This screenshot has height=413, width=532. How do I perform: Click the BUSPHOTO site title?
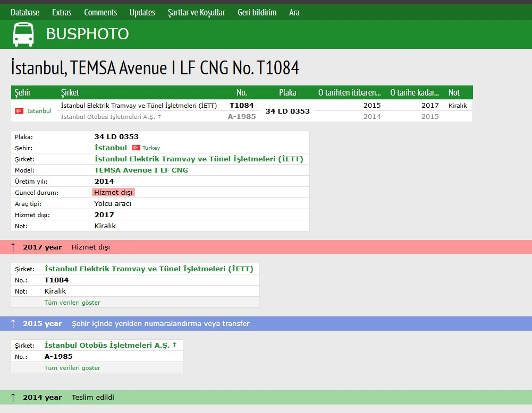87,34
